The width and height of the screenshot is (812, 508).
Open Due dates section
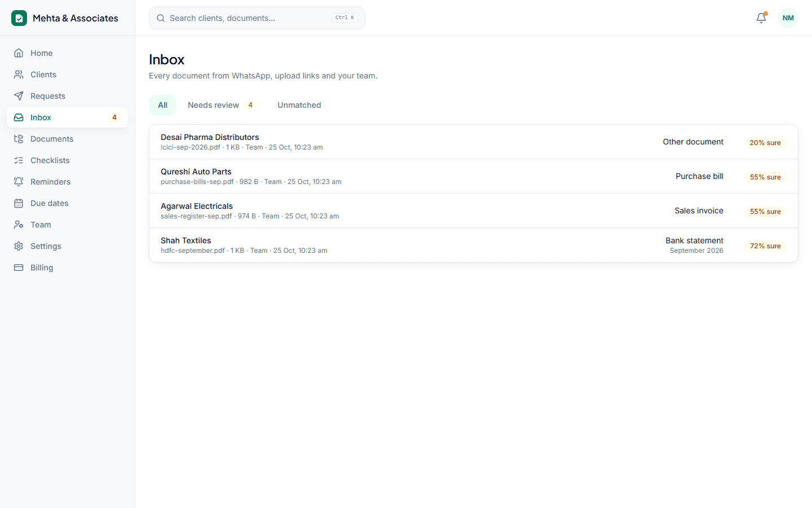tap(68, 203)
